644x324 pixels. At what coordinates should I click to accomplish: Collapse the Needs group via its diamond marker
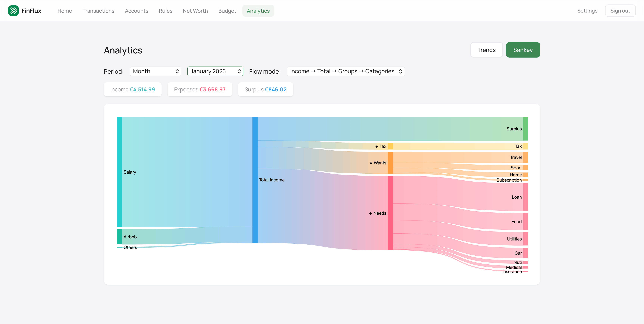pos(370,213)
